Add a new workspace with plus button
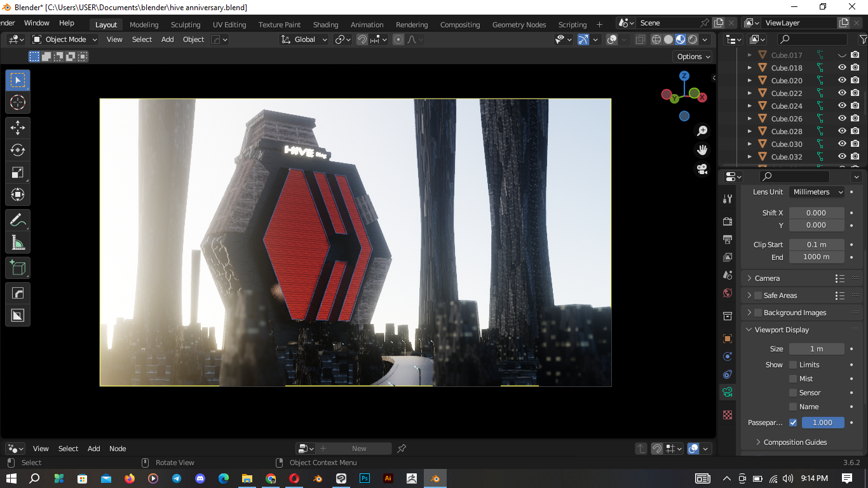The image size is (868, 488). (599, 25)
